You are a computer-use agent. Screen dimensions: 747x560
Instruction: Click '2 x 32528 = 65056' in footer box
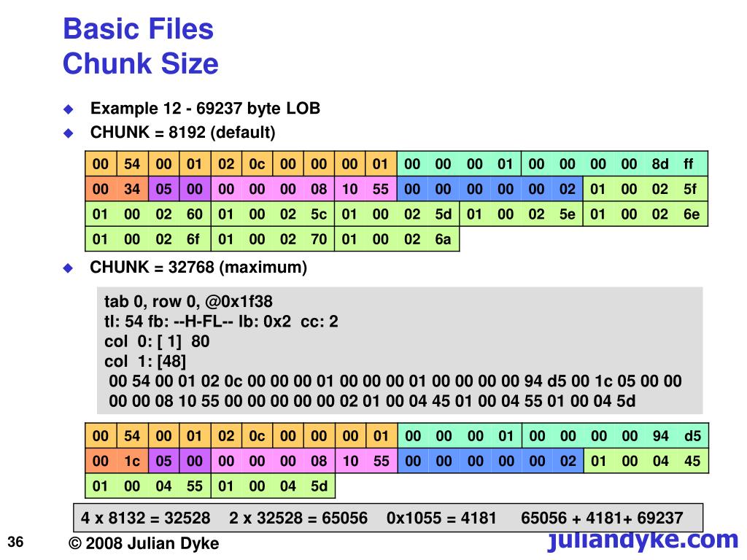point(298,518)
